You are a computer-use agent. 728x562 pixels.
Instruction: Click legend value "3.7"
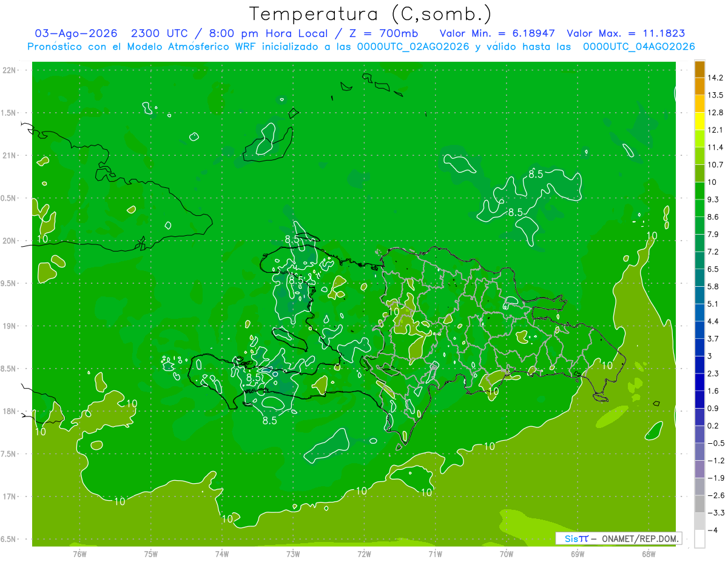click(714, 338)
